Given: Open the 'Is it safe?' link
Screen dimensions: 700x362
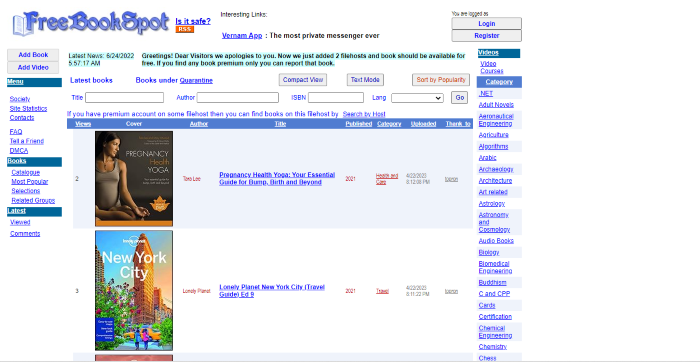Looking at the screenshot, I should click(x=193, y=21).
